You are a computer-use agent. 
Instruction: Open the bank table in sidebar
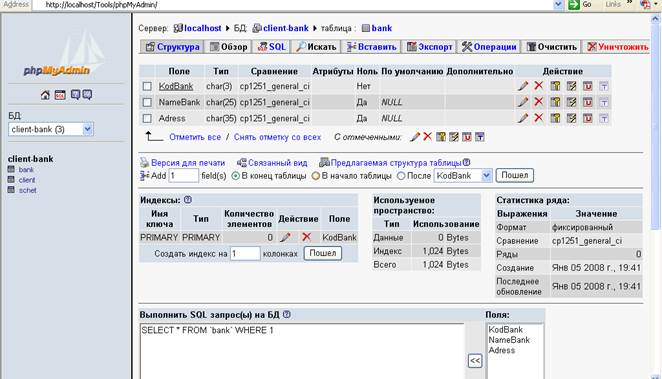click(26, 170)
